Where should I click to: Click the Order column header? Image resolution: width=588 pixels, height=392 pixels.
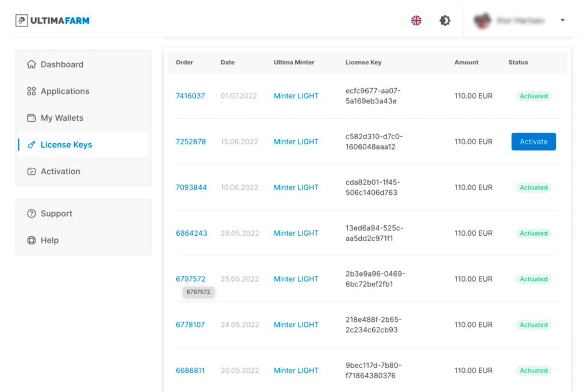184,62
